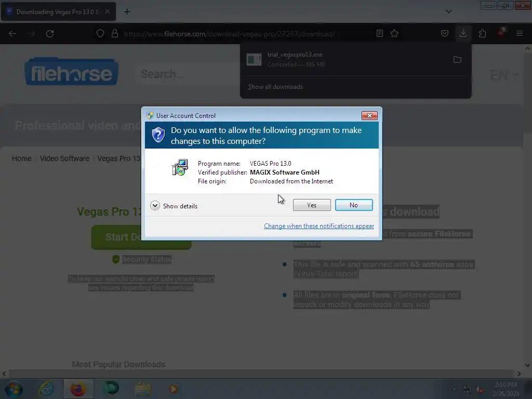532x399 pixels.
Task: Open the Vegas Pro 13 breadcrumb
Action: (119, 158)
